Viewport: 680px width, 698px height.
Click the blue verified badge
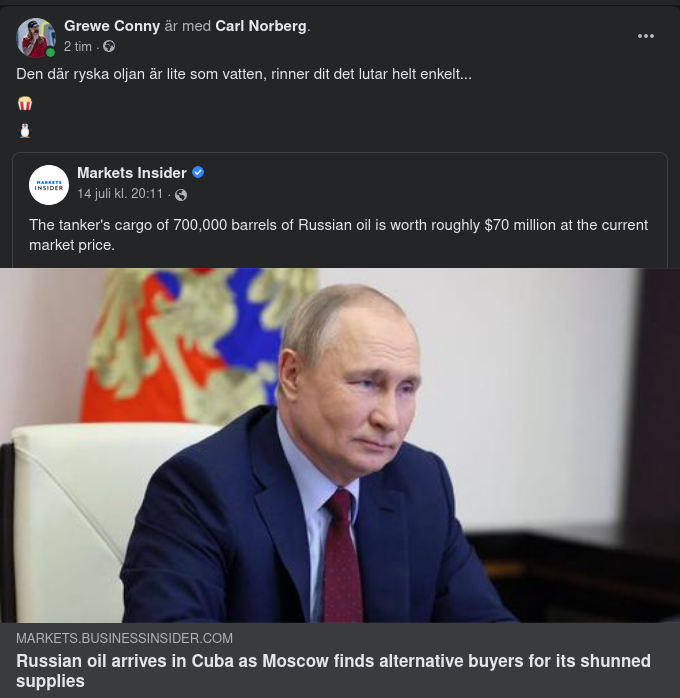(x=198, y=173)
